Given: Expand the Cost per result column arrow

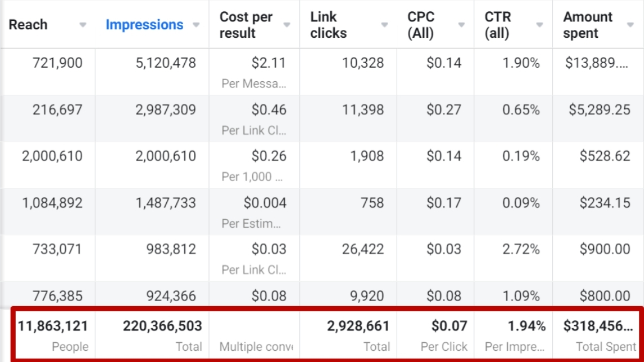Looking at the screenshot, I should tap(287, 25).
